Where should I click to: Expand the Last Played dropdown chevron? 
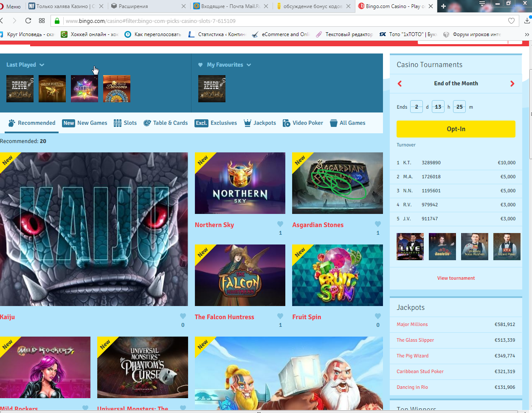tap(42, 65)
